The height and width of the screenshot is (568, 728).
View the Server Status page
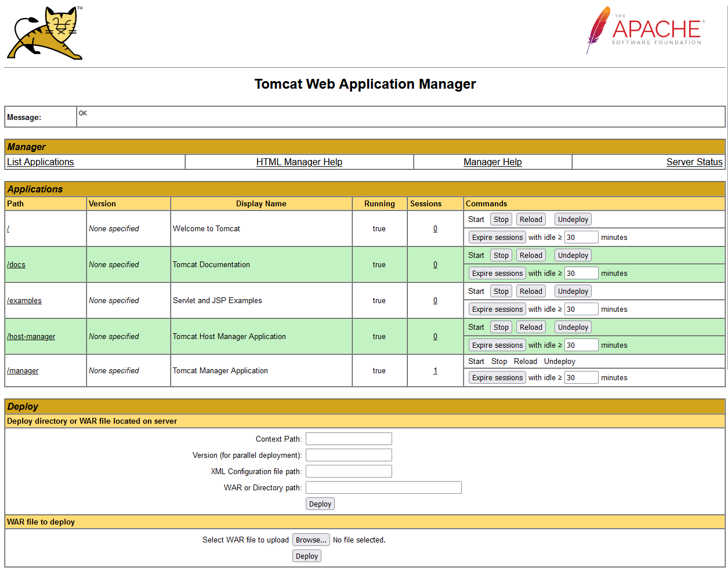[x=694, y=162]
